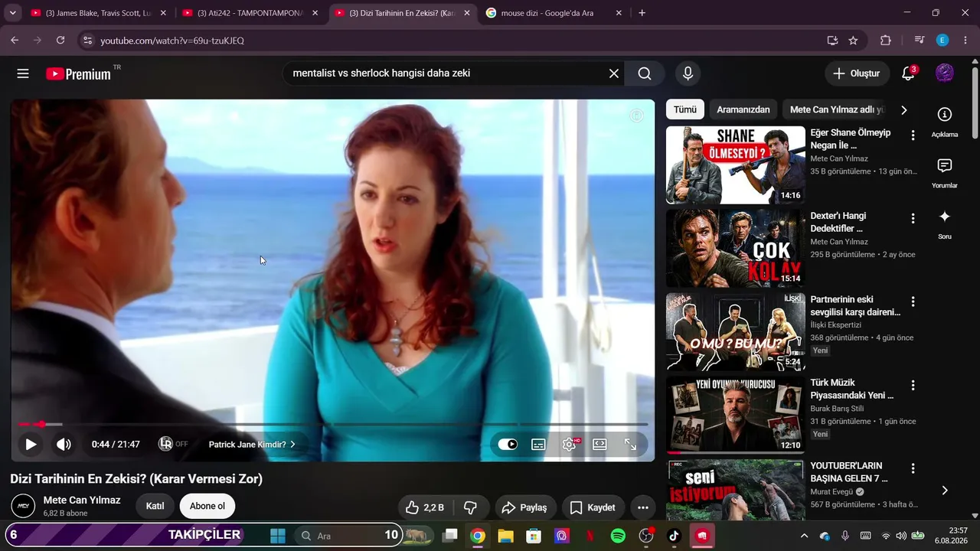The image size is (980, 551).
Task: Open the 'Patrick Jane Kimdir?' chapter list
Action: [252, 444]
